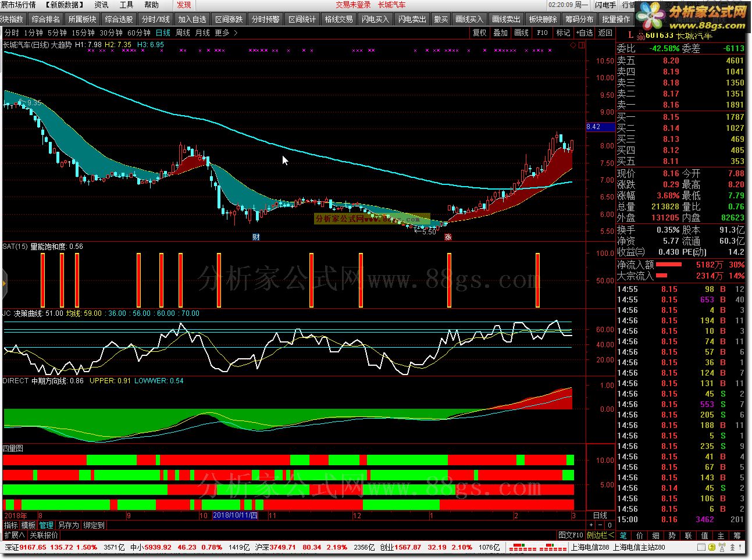The image size is (752, 560).
Task: Switch to 日线 daily period
Action: coord(163,33)
